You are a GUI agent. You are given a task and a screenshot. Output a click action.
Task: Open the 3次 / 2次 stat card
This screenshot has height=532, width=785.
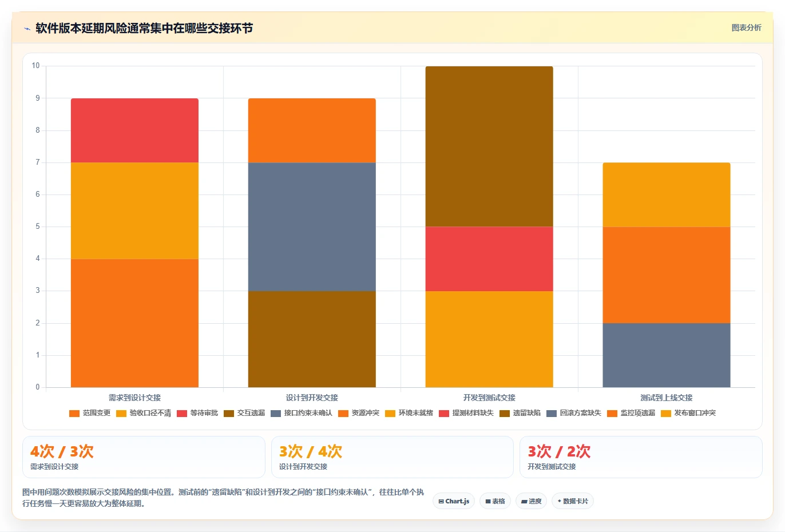[641, 457]
